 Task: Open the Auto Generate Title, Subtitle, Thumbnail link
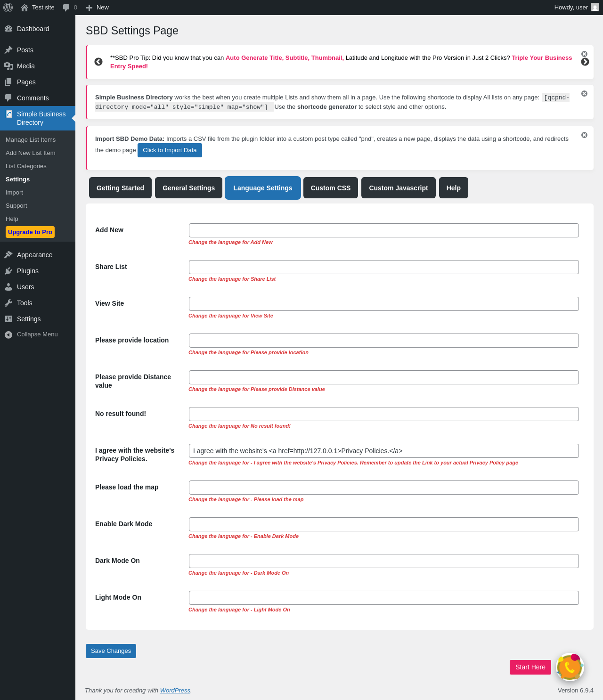(285, 58)
